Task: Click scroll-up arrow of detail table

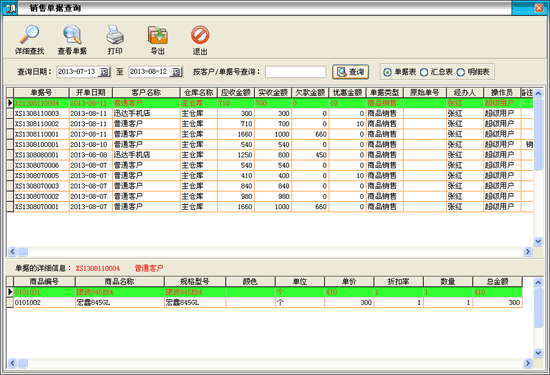Action: [x=538, y=282]
